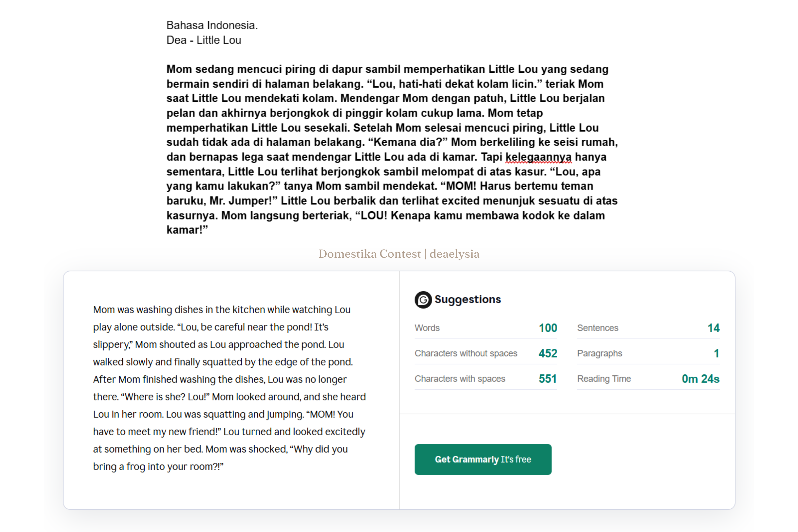Viewport: 798px width, 532px height.
Task: Click the Suggestions heading text
Action: [467, 299]
